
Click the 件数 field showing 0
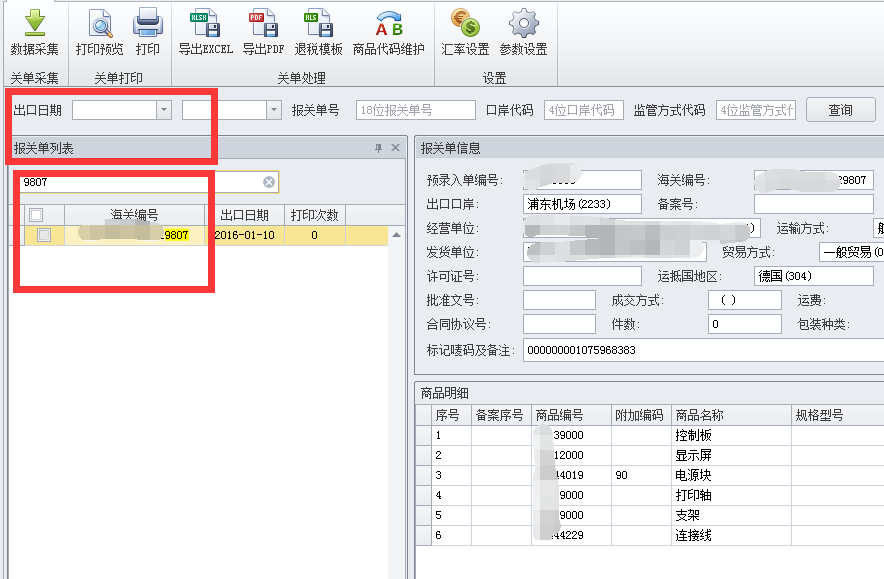point(745,324)
